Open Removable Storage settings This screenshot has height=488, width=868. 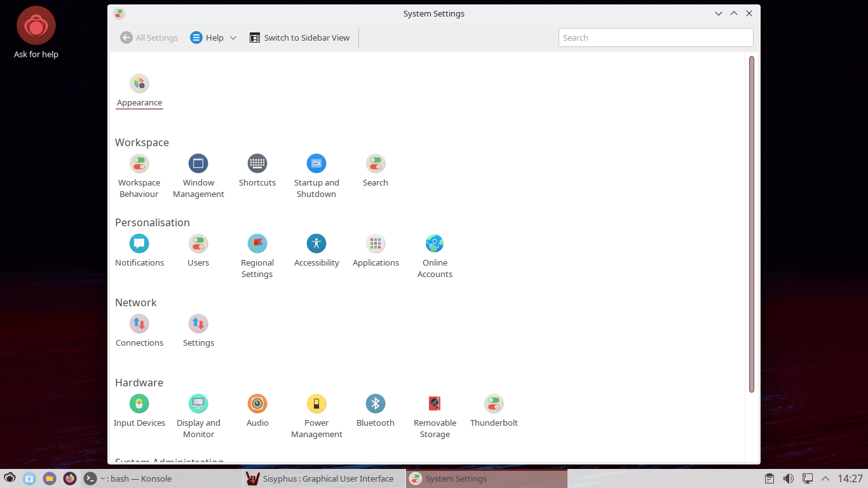tap(435, 417)
